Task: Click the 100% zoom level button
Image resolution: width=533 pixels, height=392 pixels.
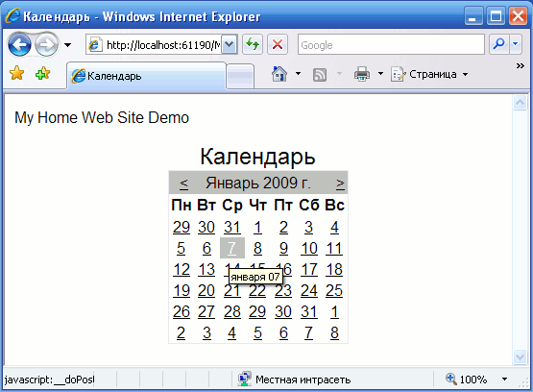Action: pyautogui.click(x=467, y=380)
